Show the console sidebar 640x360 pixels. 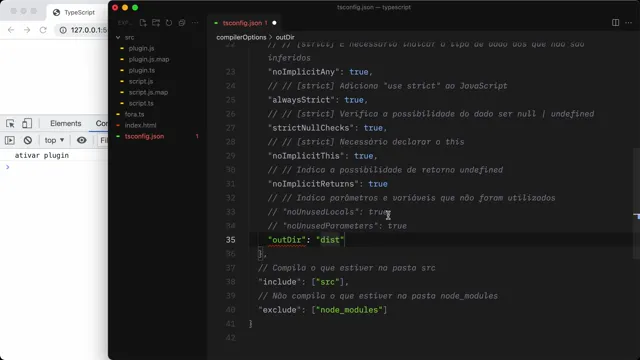pos(10,140)
